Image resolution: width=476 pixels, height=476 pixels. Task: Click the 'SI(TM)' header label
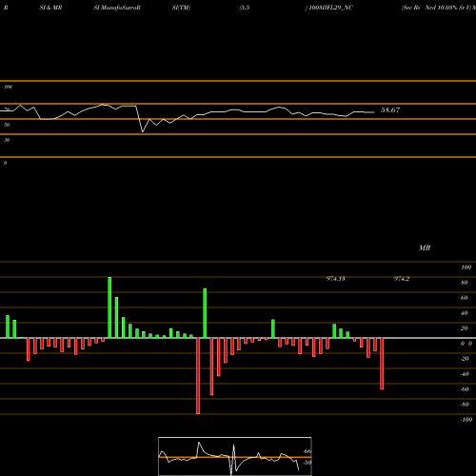pyautogui.click(x=181, y=8)
